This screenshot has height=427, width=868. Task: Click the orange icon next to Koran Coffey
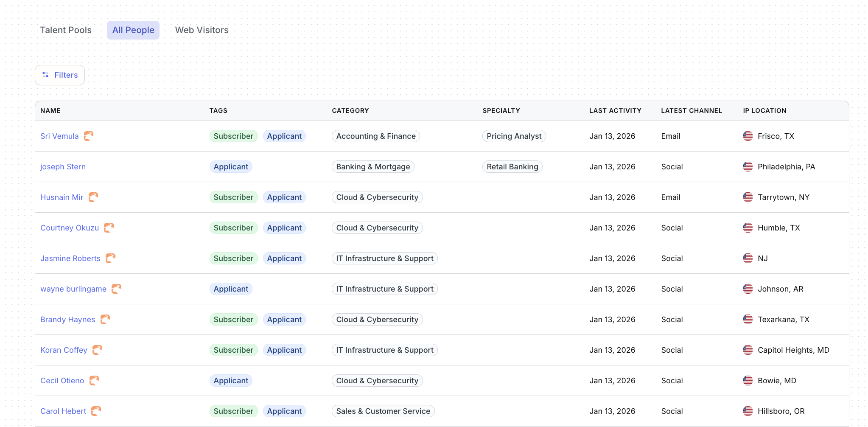[x=97, y=350]
